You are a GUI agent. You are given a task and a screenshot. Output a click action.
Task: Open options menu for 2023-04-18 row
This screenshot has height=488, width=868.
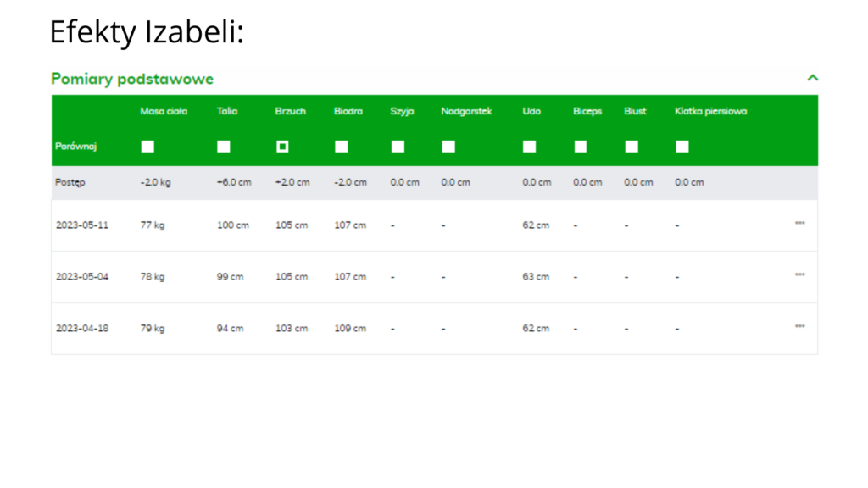(799, 326)
